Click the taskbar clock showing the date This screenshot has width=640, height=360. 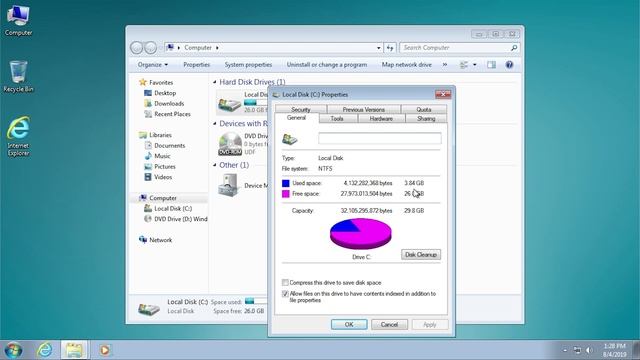[x=614, y=350]
